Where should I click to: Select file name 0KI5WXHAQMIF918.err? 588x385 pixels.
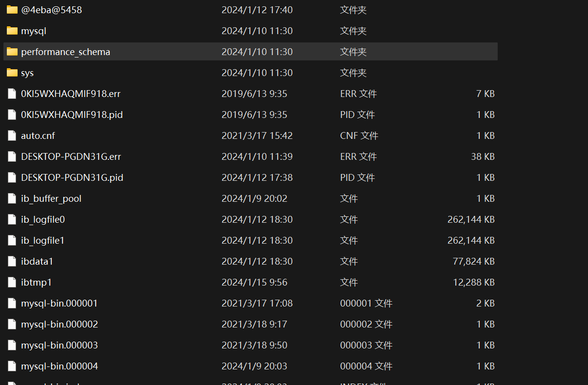pyautogui.click(x=70, y=94)
